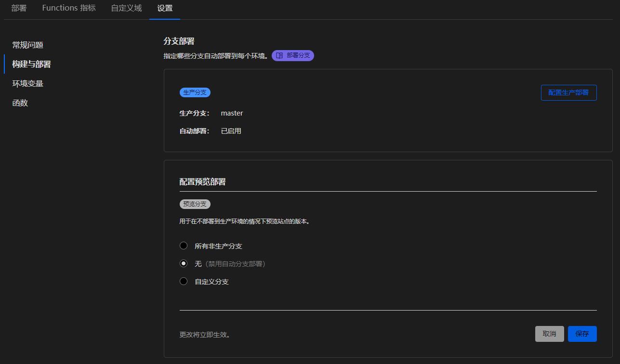
Task: Click the 配置生产部署 button
Action: (568, 92)
